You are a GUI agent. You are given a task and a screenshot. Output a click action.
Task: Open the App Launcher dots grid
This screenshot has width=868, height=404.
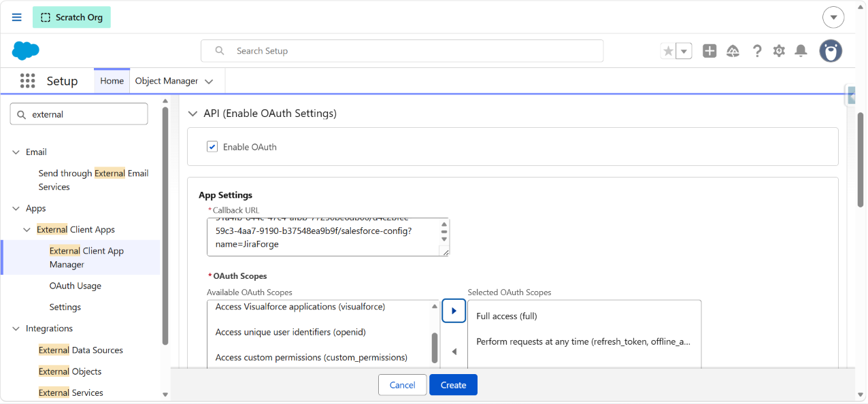(x=27, y=81)
